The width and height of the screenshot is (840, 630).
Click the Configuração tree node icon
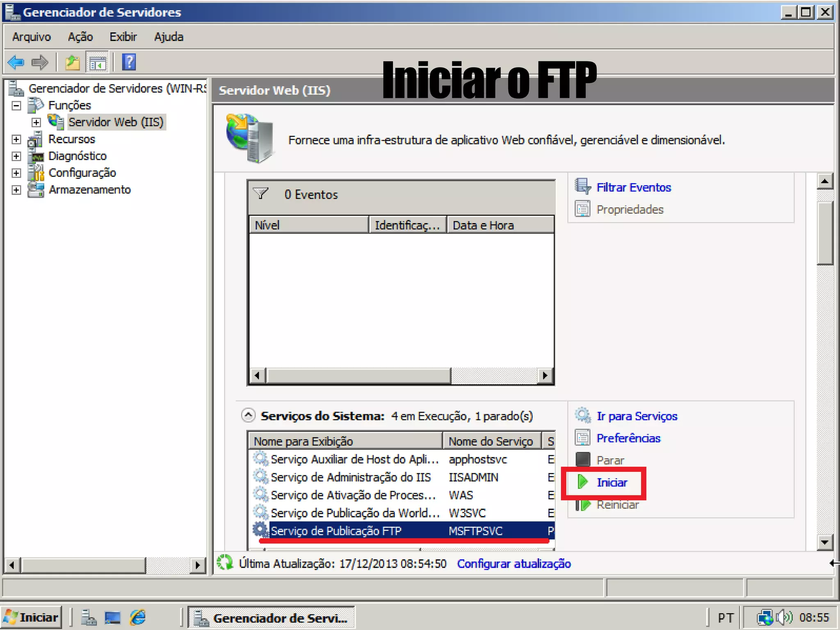click(x=35, y=173)
